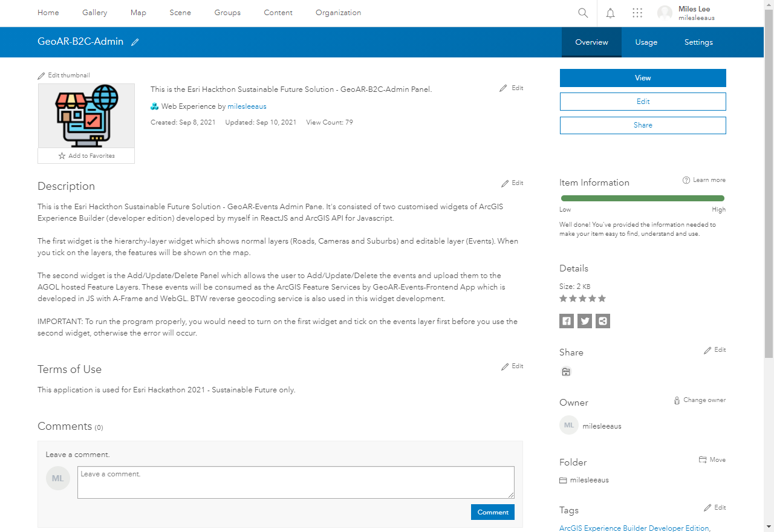Edit the Share settings
The height and width of the screenshot is (532, 774).
pyautogui.click(x=715, y=350)
